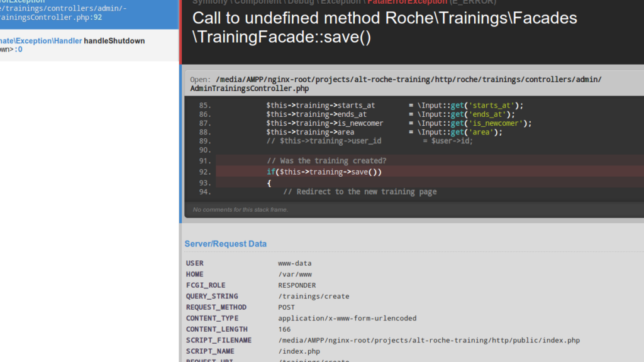The height and width of the screenshot is (362, 644).
Task: Click comment 'Was the training created?'
Action: [326, 161]
